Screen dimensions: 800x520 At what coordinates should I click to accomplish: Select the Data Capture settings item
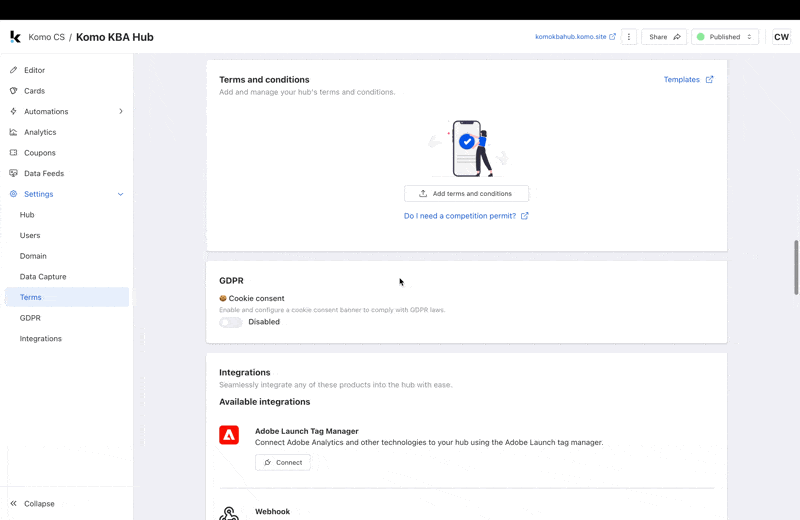(x=43, y=276)
